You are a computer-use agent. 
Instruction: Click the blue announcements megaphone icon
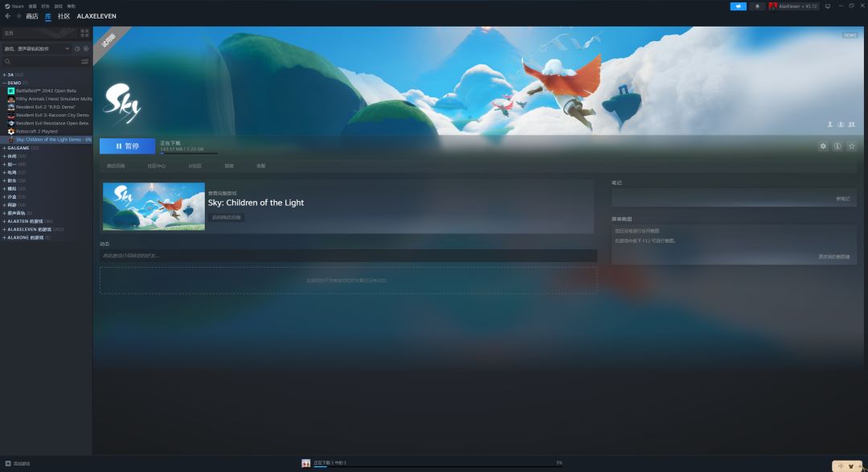(738, 6)
